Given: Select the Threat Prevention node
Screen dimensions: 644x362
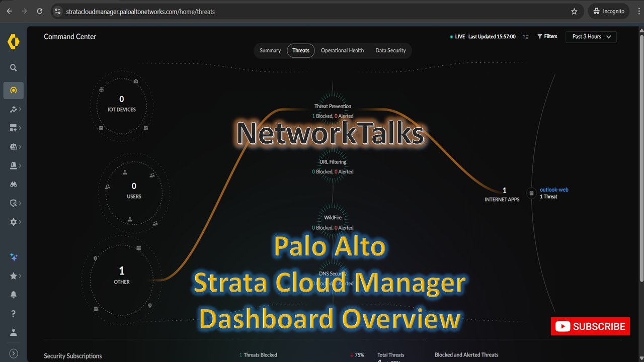Looking at the screenshot, I should [333, 106].
